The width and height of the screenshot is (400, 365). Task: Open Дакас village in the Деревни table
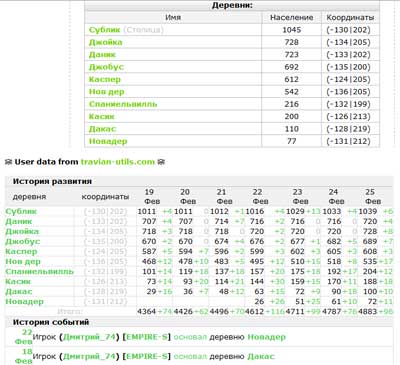coord(102,129)
